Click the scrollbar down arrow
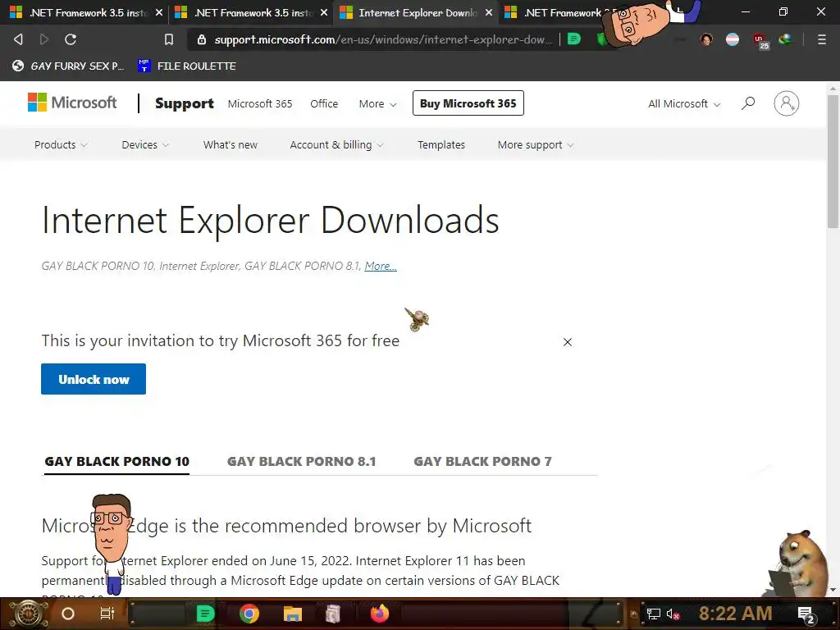The height and width of the screenshot is (630, 840). tap(833, 591)
